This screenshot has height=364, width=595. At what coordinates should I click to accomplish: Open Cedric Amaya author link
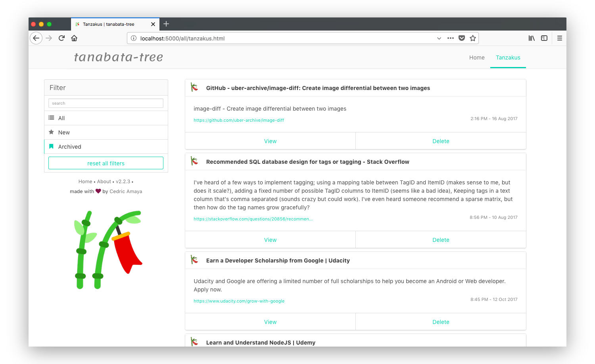[x=126, y=192]
